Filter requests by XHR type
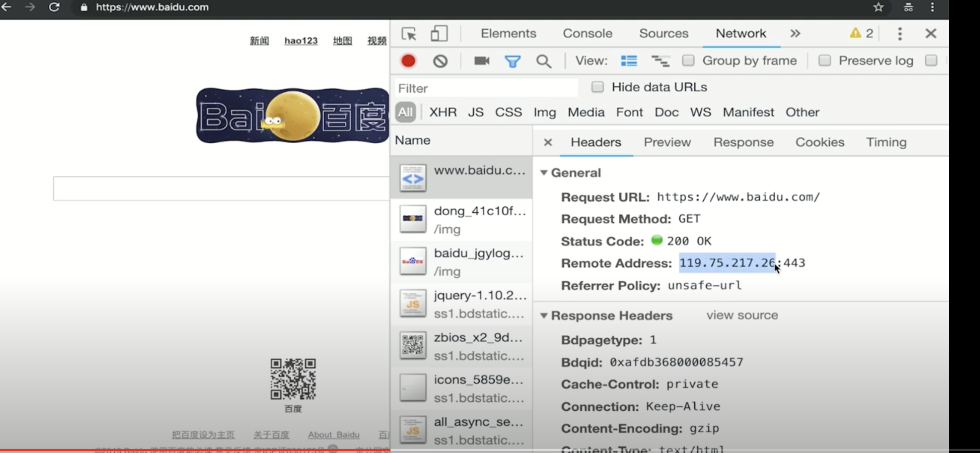The image size is (980, 453). (443, 112)
